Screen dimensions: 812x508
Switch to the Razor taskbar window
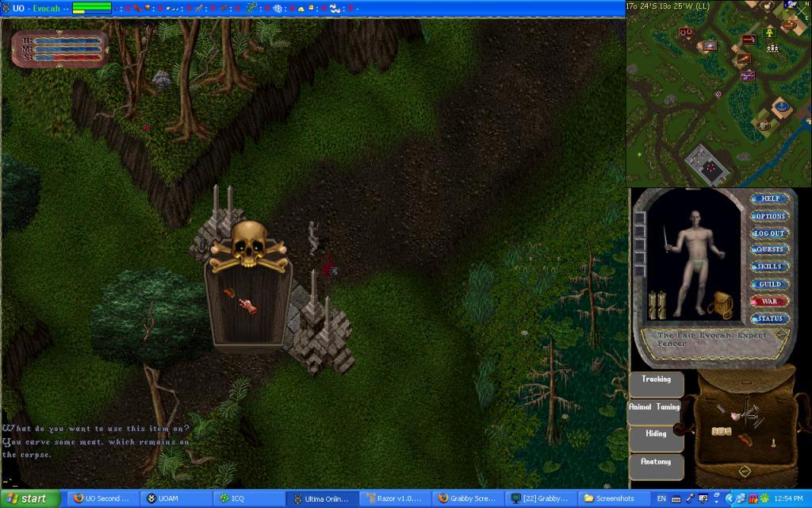click(x=393, y=498)
